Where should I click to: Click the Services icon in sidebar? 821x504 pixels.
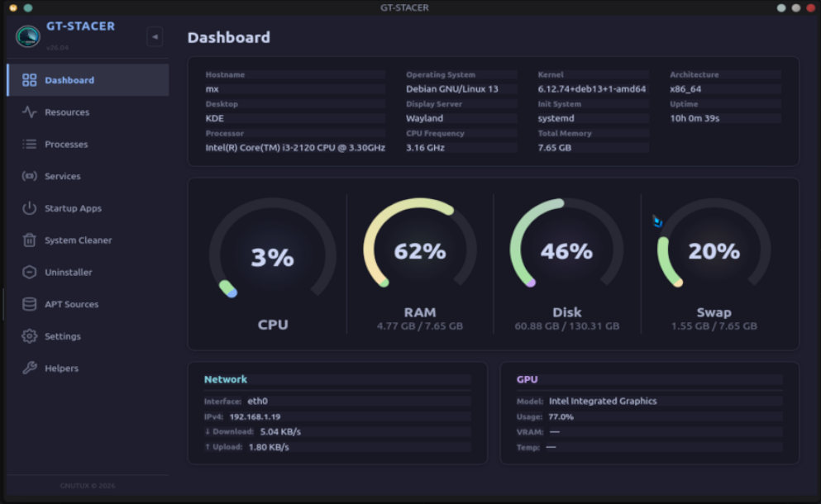pos(29,176)
